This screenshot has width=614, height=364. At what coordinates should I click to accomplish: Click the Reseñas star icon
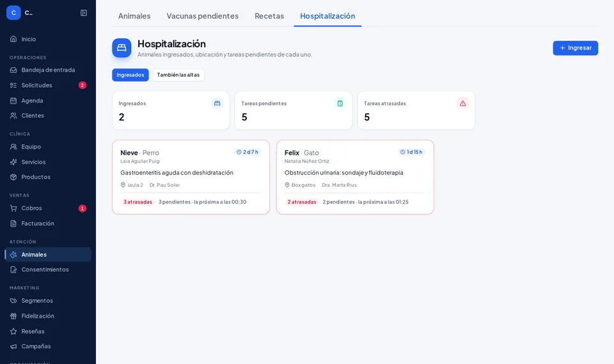[x=13, y=331]
